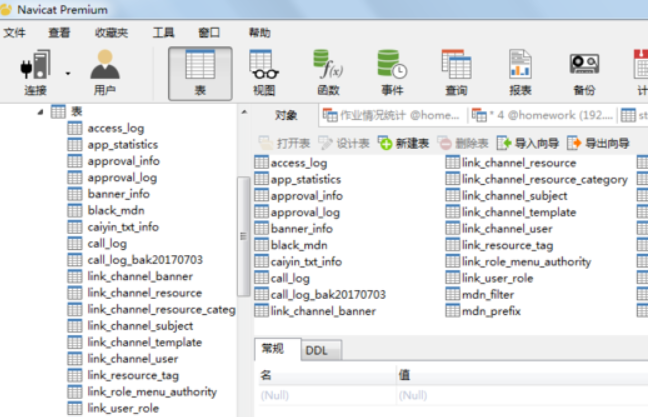The image size is (648, 417).
Task: Click link_resource_tag icon in object list
Action: 453,245
